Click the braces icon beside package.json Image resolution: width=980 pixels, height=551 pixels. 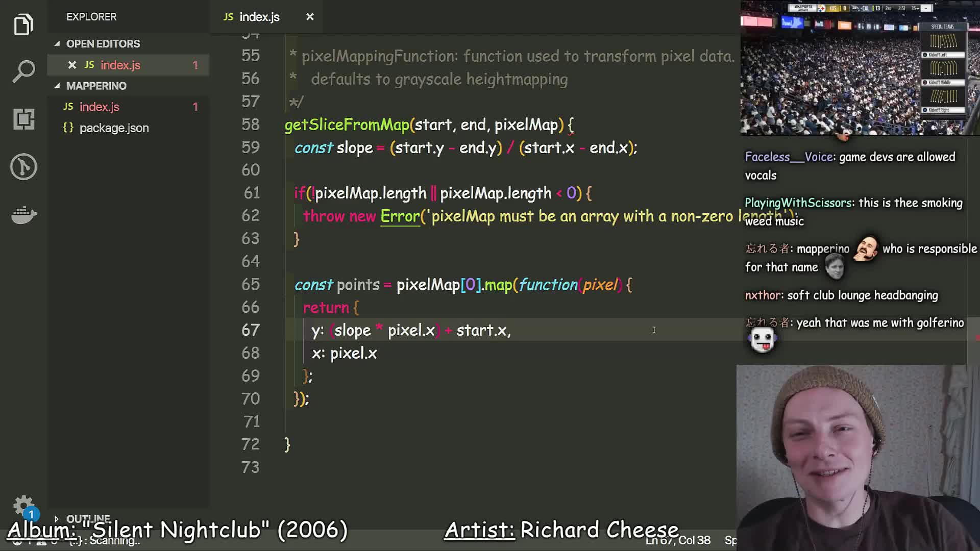[x=68, y=128]
